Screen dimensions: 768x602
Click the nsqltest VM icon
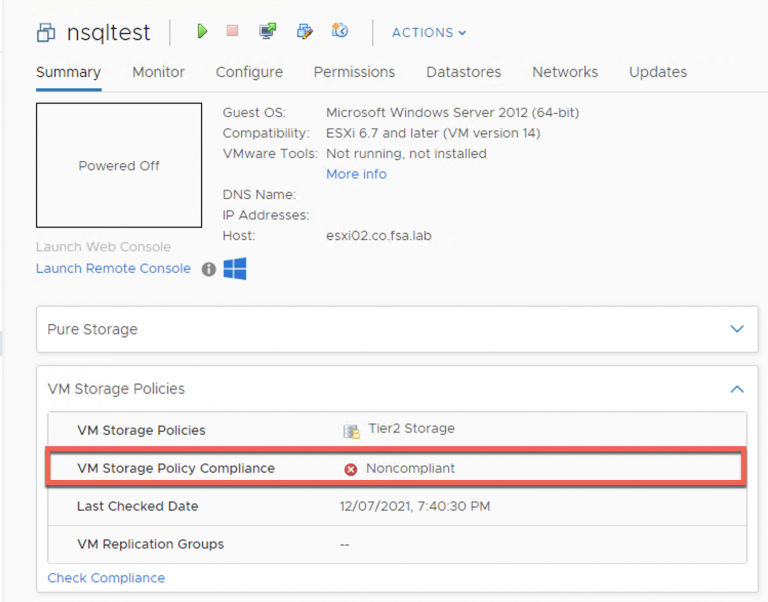tap(46, 33)
